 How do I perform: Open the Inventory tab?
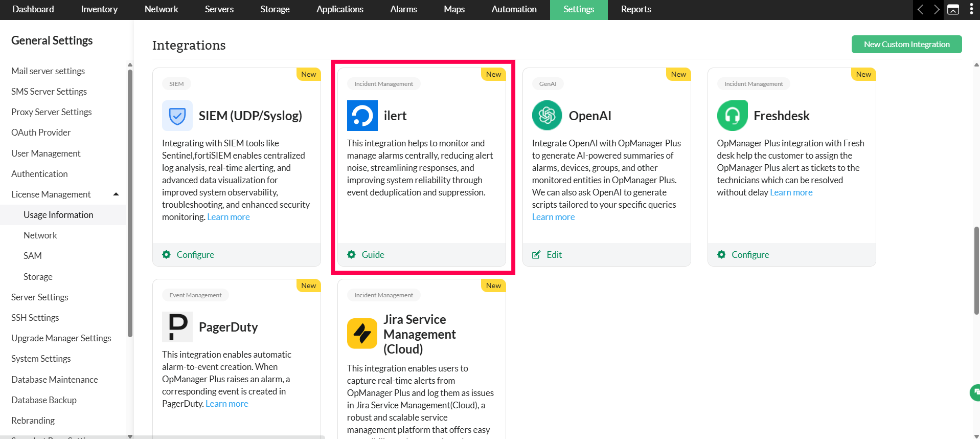coord(99,9)
